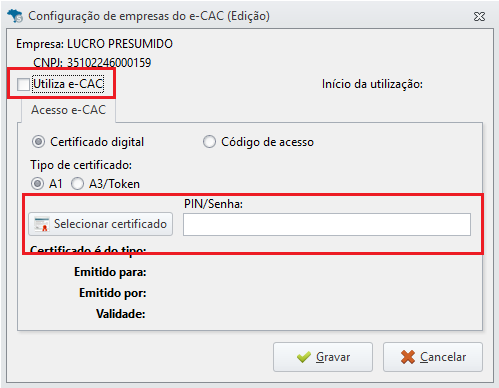Screen dimensions: 499x388
Task: Select the Certificado digital radio option
Action: tap(38, 142)
